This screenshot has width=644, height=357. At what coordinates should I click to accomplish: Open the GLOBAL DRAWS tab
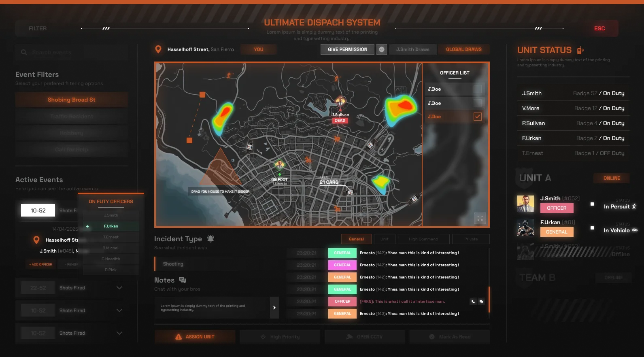pyautogui.click(x=464, y=49)
